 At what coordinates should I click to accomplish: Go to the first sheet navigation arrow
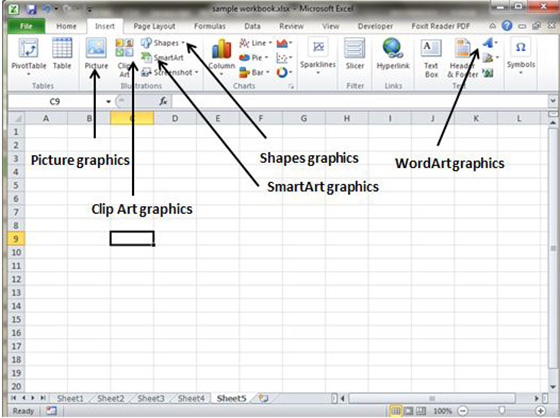14,398
